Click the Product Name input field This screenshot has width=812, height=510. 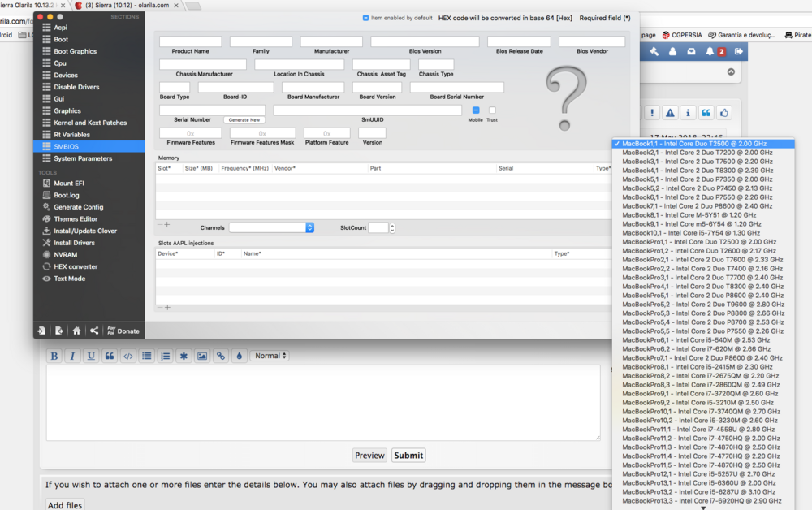pyautogui.click(x=190, y=41)
